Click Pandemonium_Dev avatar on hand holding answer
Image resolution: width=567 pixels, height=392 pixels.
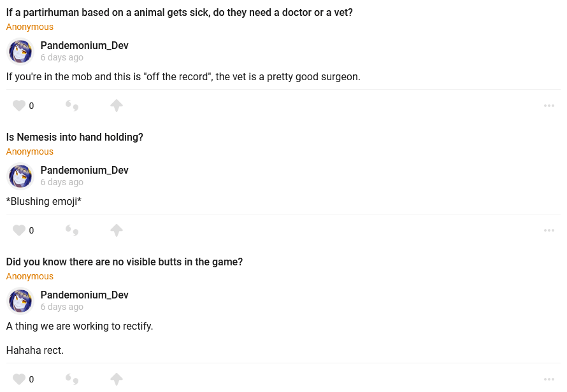point(20,176)
